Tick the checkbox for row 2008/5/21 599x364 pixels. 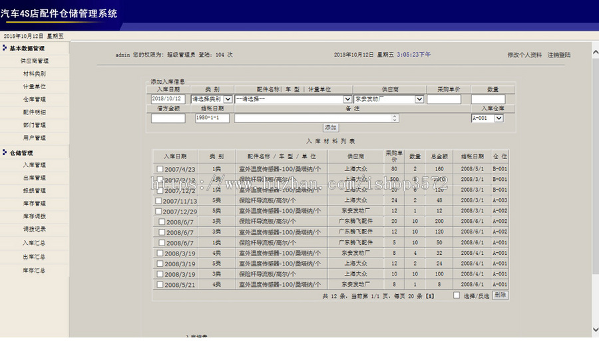coord(160,285)
